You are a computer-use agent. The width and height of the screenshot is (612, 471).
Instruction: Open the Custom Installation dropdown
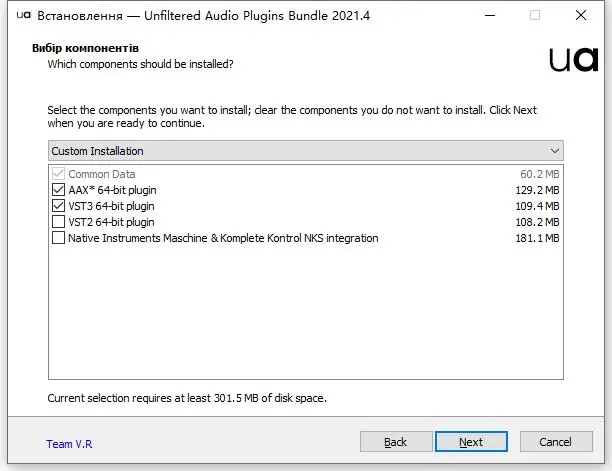[x=306, y=151]
